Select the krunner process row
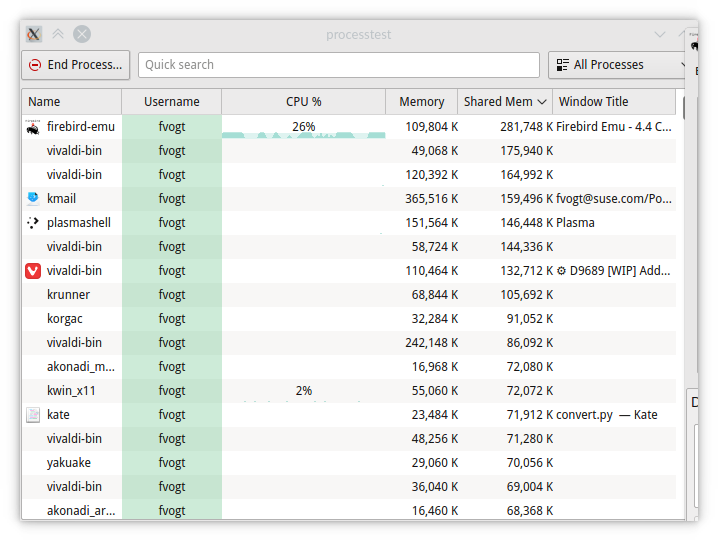 pyautogui.click(x=349, y=295)
